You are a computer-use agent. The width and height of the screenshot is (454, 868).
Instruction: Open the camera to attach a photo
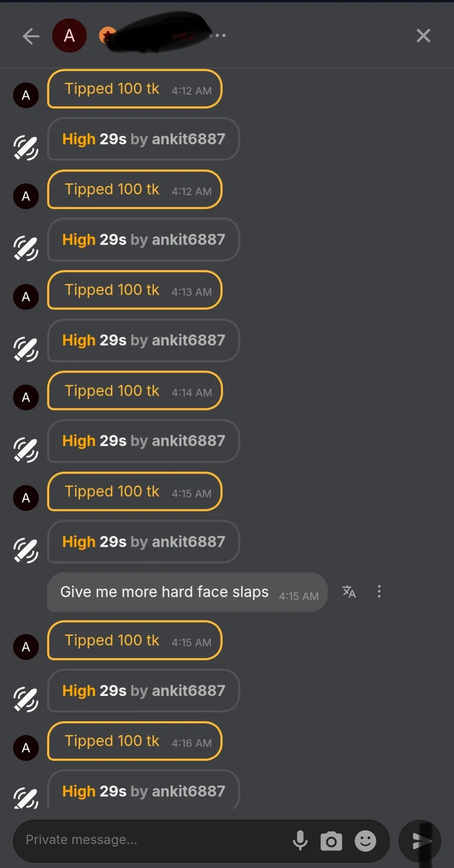click(331, 841)
